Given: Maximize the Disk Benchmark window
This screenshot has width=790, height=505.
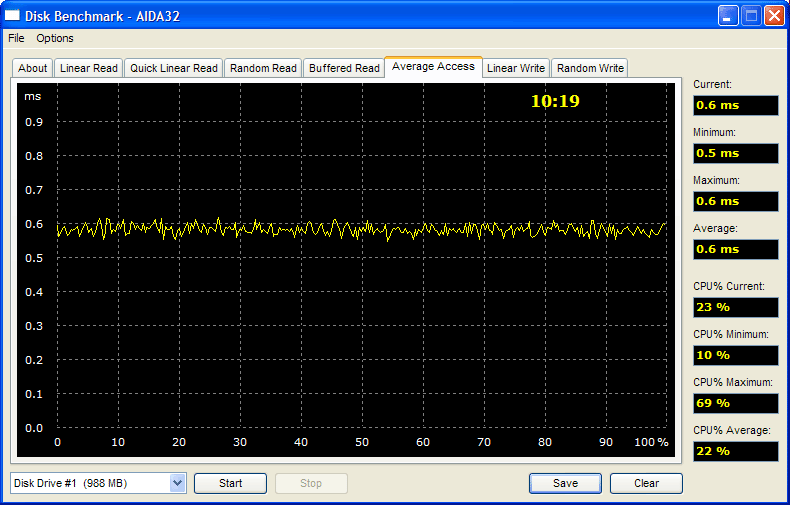Looking at the screenshot, I should 751,16.
